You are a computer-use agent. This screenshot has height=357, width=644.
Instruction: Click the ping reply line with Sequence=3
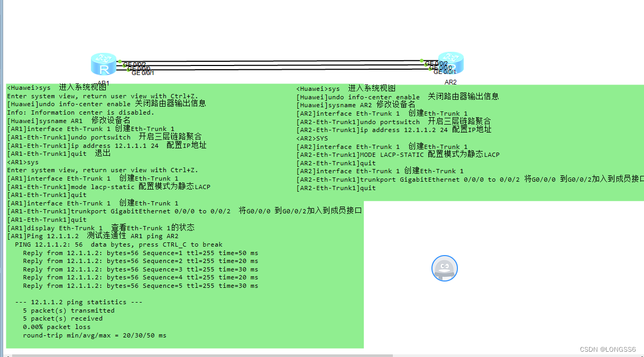pos(141,269)
